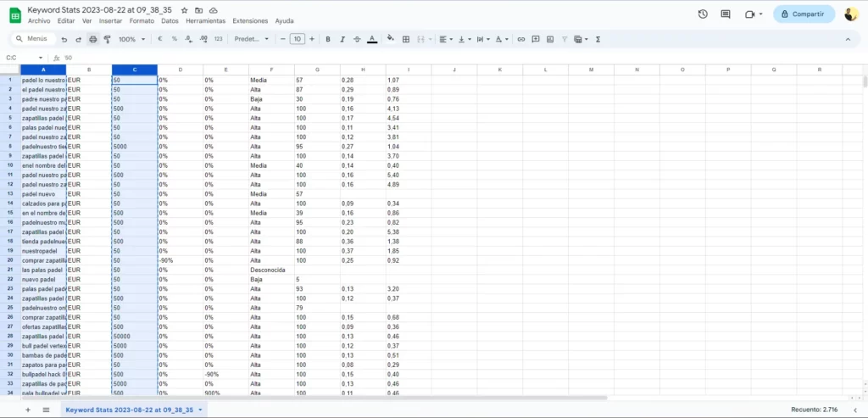Star this spreadsheet document
The image size is (868, 418).
click(184, 10)
